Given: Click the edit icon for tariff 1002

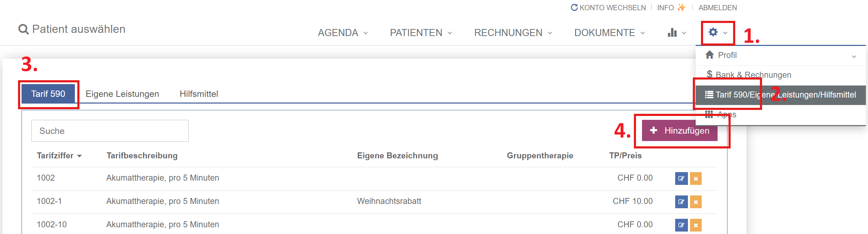Looking at the screenshot, I should click(x=681, y=179).
